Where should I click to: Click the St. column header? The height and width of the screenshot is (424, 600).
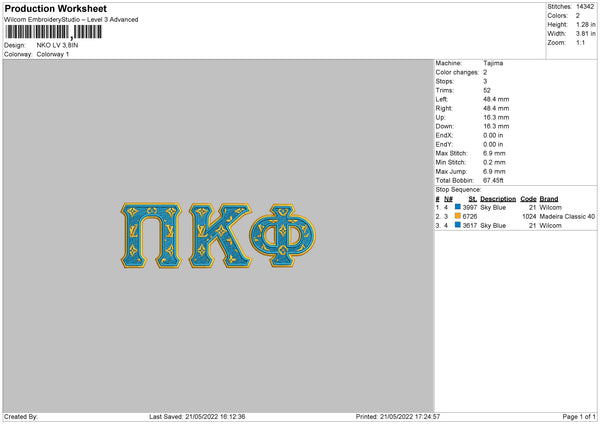(473, 199)
